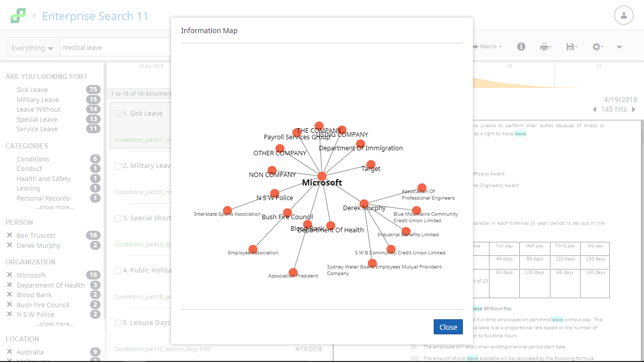The width and height of the screenshot is (644, 362).
Task: Click the medical leave search field
Action: click(116, 47)
